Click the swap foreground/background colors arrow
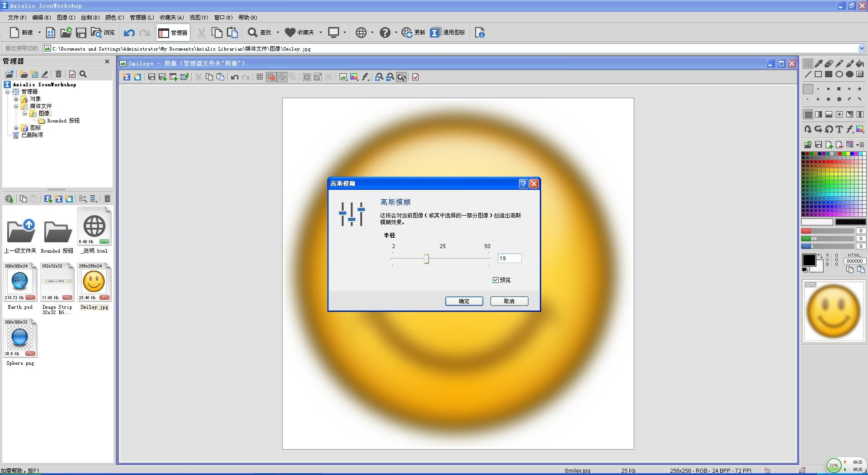This screenshot has height=475, width=868. tap(820, 256)
